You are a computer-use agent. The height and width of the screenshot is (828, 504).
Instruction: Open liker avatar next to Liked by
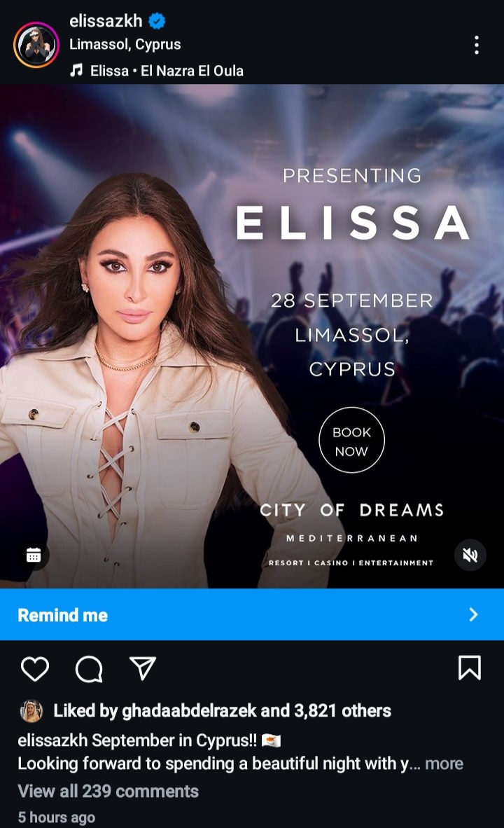pos(31,711)
